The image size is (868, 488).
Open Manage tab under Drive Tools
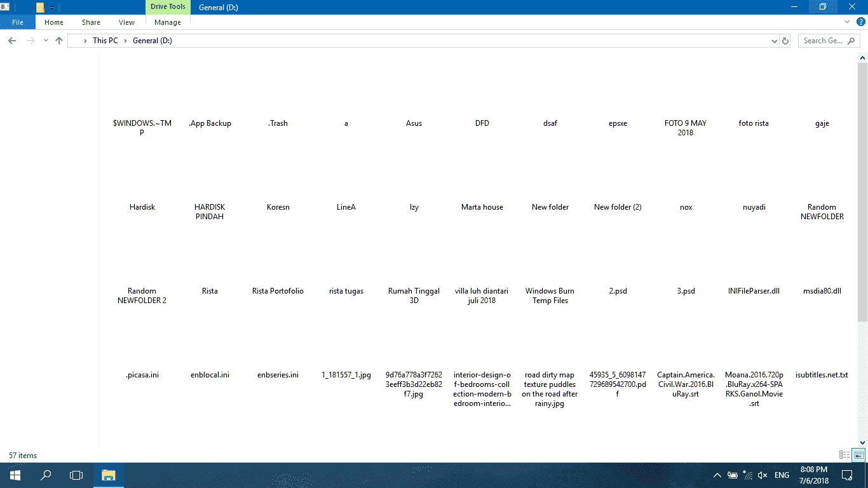coord(168,22)
